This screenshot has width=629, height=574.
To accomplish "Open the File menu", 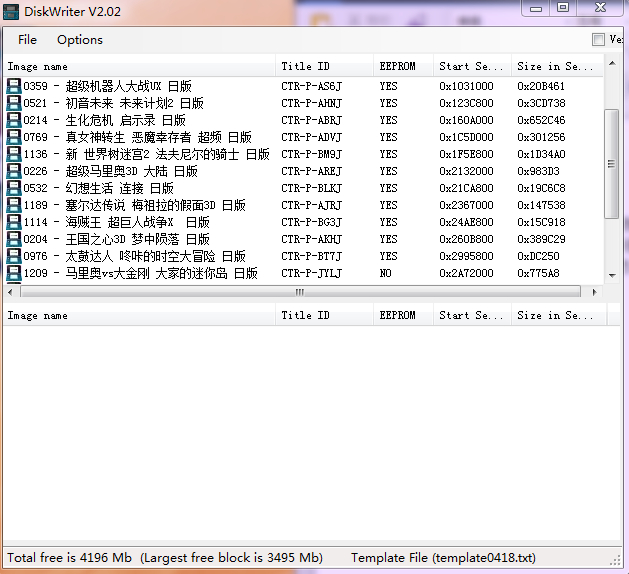I will 27,40.
